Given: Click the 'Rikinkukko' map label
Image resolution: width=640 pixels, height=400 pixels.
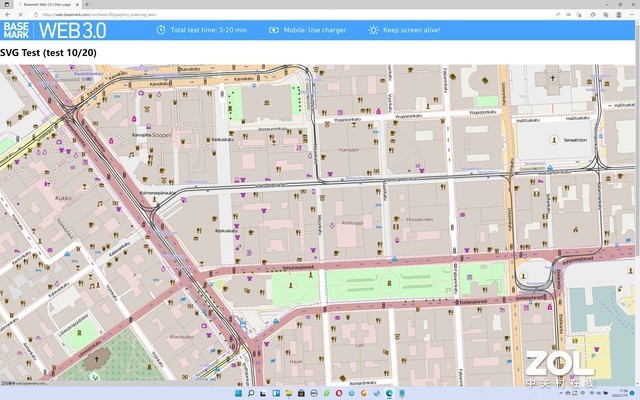Looking at the screenshot, I should click(x=182, y=337).
